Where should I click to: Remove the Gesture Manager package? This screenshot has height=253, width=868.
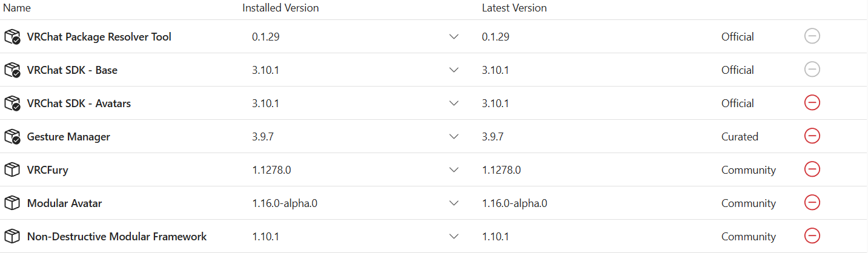tap(812, 136)
